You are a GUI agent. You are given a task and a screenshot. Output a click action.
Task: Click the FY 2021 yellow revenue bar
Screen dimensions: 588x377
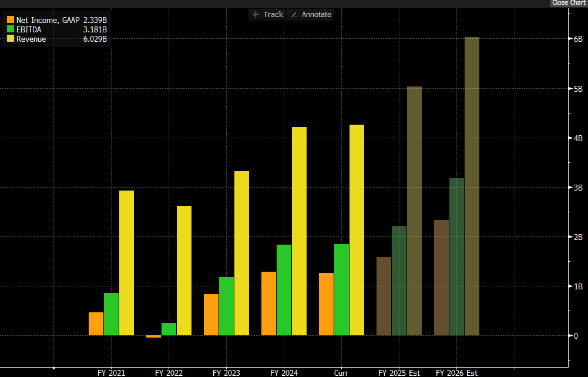(126, 263)
